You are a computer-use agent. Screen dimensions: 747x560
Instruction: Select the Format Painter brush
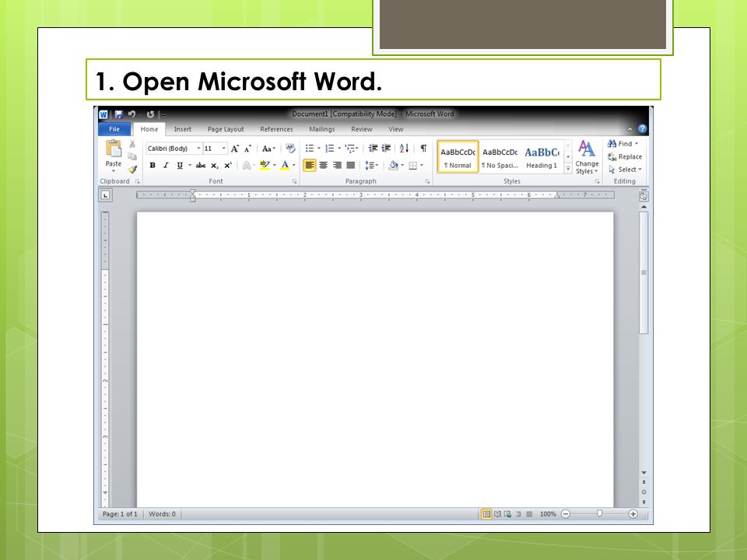pos(132,169)
